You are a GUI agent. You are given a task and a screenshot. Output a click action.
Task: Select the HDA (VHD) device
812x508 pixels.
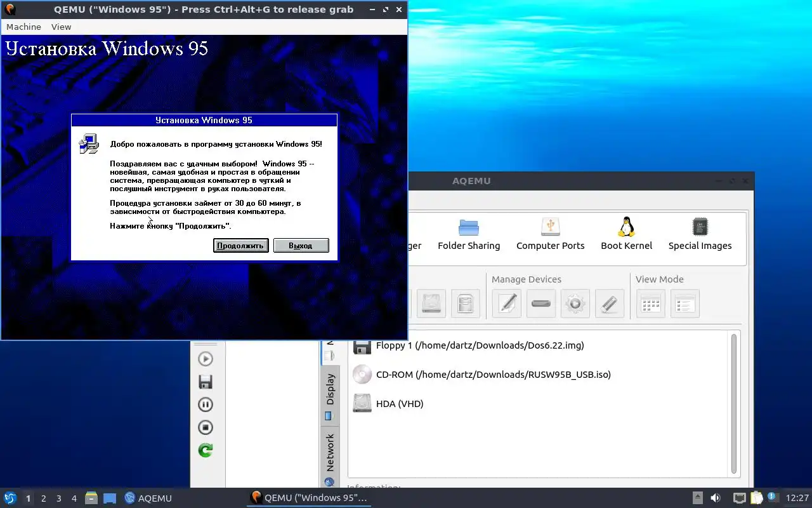pyautogui.click(x=388, y=404)
